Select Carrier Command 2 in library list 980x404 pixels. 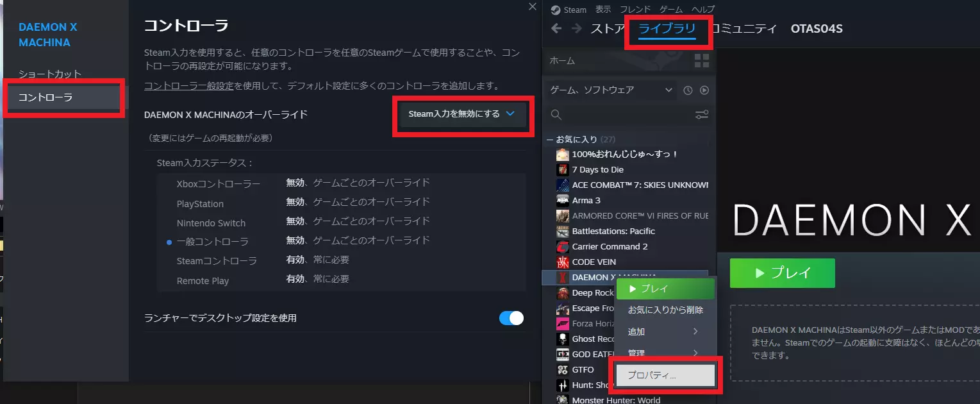click(610, 247)
